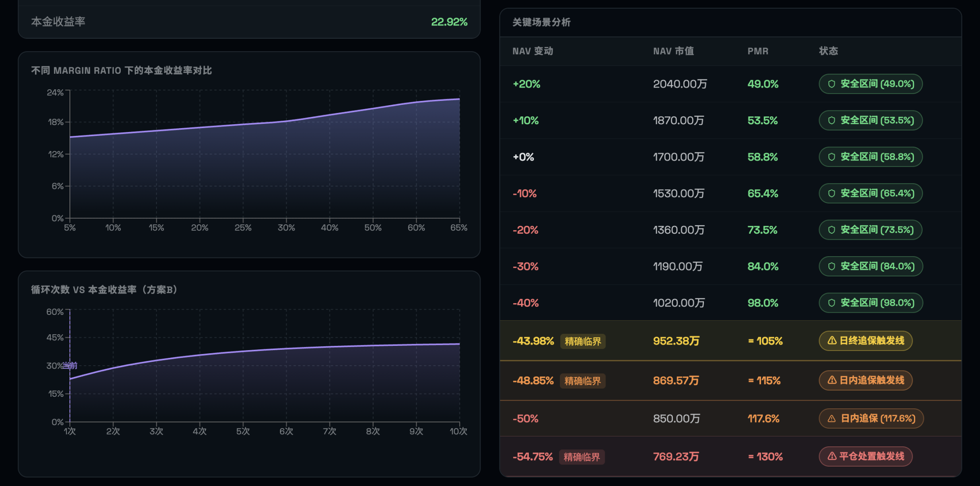Click 安全区间 (65.4%) status badge
Image resolution: width=980 pixels, height=486 pixels.
pos(870,194)
